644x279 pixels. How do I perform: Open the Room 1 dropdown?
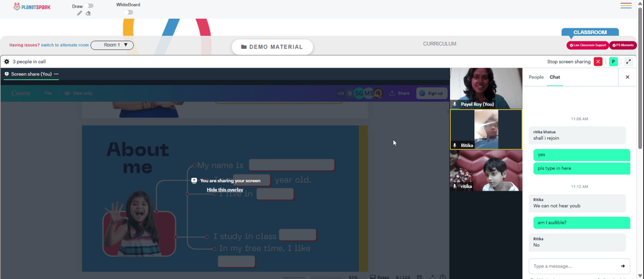pos(112,45)
